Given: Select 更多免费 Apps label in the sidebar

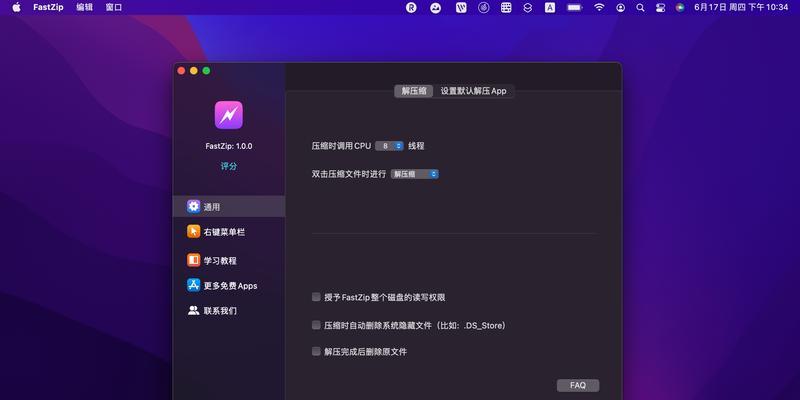Looking at the screenshot, I should [231, 286].
